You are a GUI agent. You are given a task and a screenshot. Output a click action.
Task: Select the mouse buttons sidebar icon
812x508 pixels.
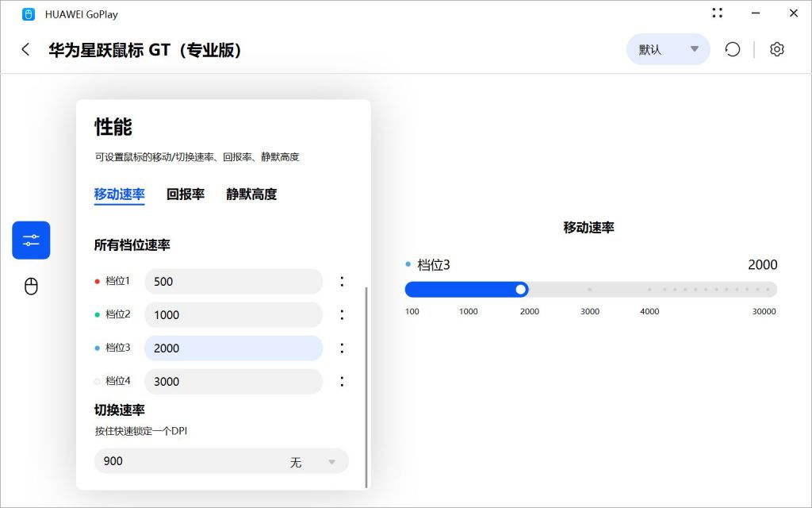coord(31,287)
